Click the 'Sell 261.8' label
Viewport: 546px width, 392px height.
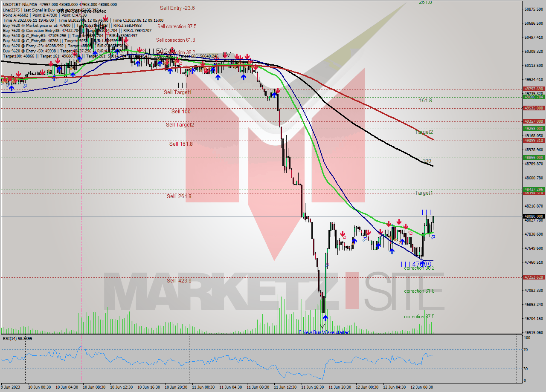[179, 196]
